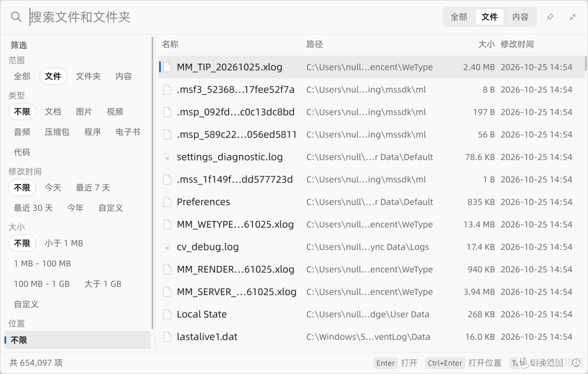Sort by 路径 column header
Screen dimensions: 588x374
click(x=314, y=44)
